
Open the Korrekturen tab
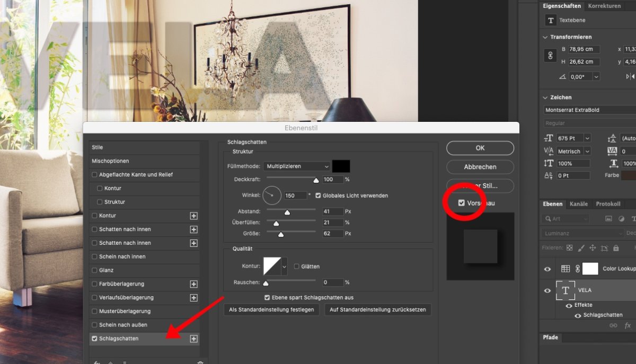coord(604,6)
